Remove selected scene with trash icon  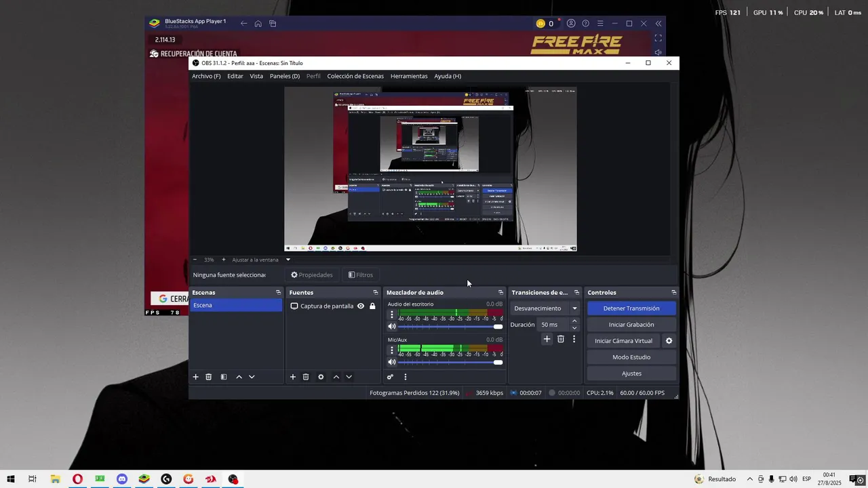tap(209, 377)
